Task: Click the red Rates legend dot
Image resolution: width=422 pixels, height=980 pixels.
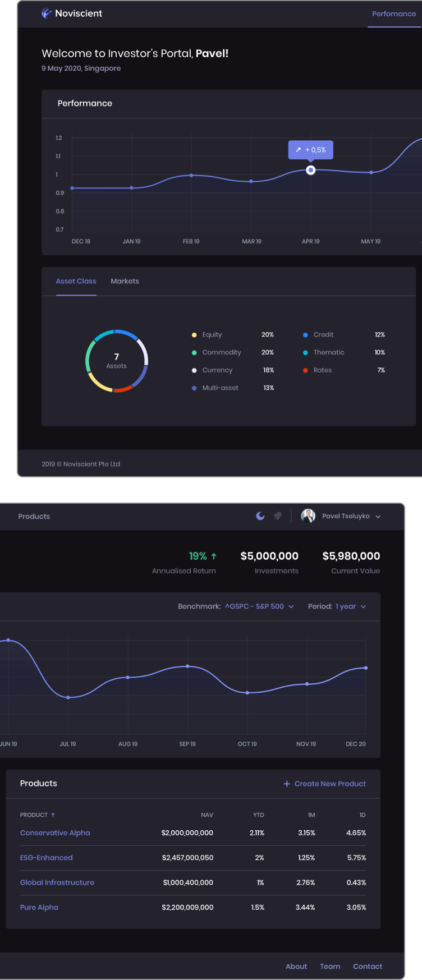Action: (x=305, y=370)
